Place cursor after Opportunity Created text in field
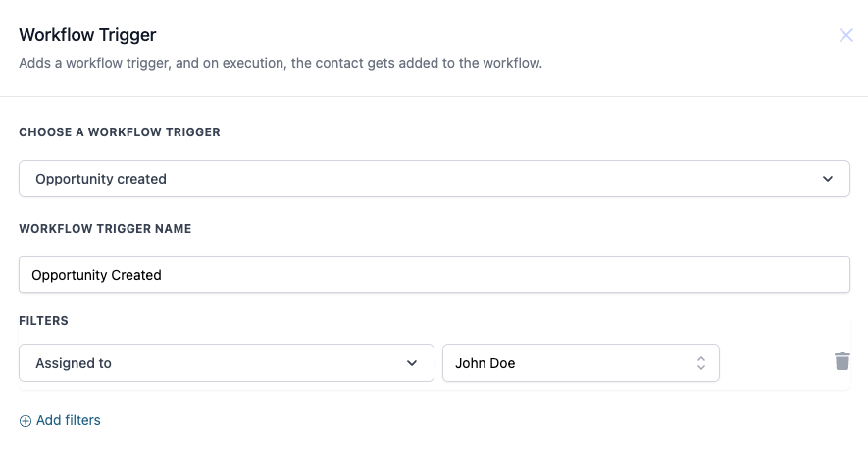Viewport: 868px width, 472px height. pos(163,275)
